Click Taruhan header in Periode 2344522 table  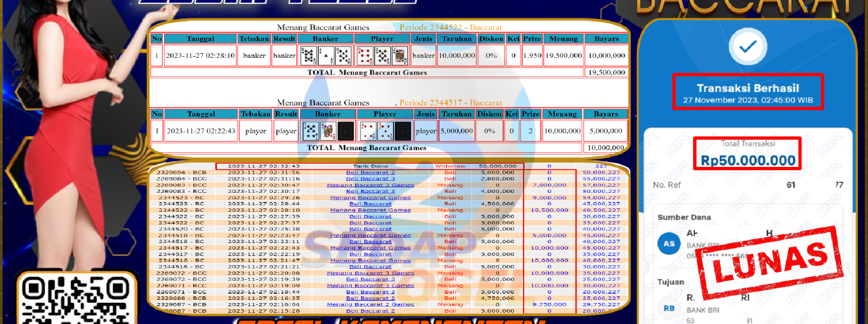(x=457, y=39)
